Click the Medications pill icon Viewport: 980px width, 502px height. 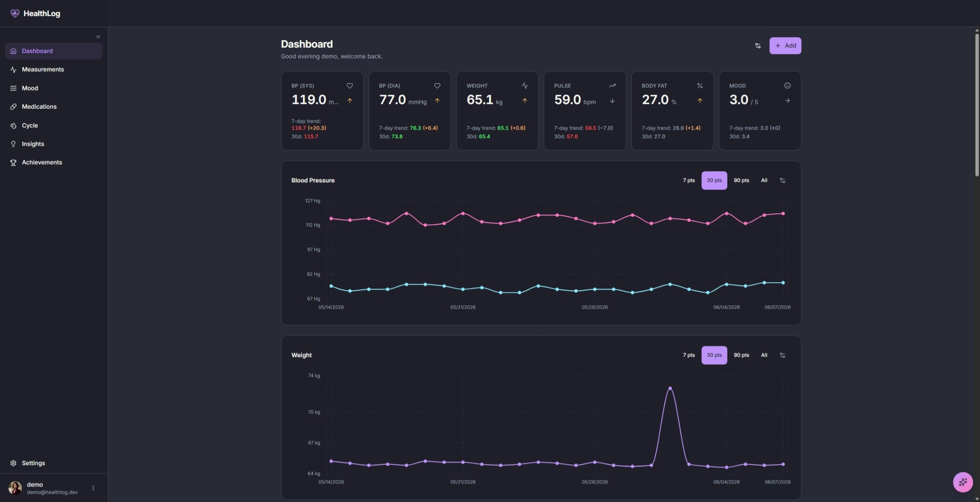13,107
